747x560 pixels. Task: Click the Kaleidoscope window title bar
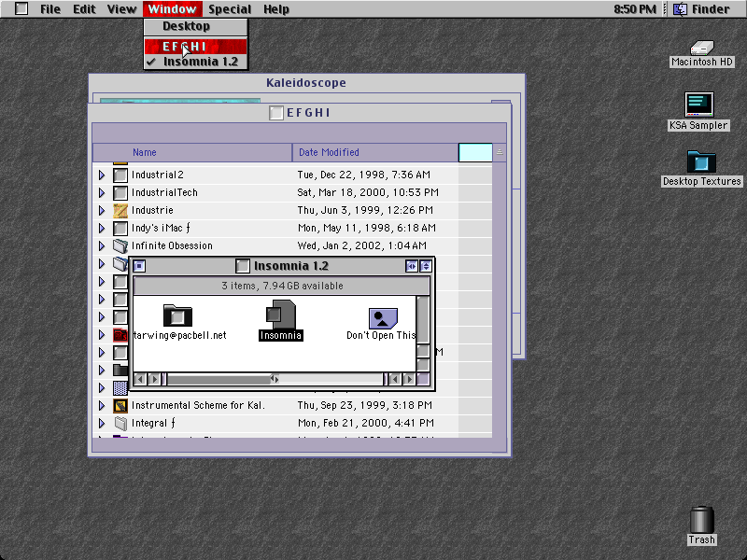pyautogui.click(x=306, y=83)
